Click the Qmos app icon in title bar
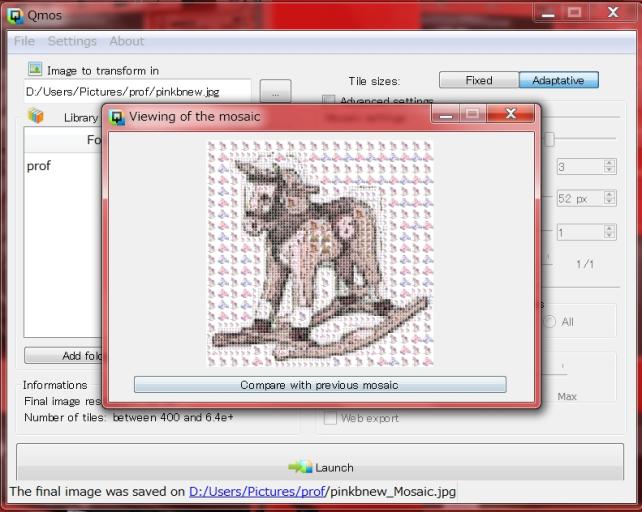This screenshot has width=642, height=512. [x=15, y=16]
